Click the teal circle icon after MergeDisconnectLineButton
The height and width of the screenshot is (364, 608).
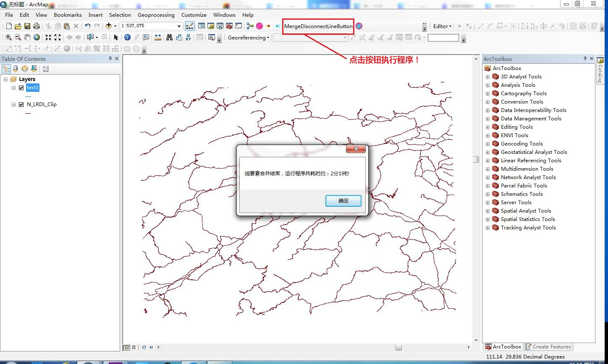coord(359,26)
